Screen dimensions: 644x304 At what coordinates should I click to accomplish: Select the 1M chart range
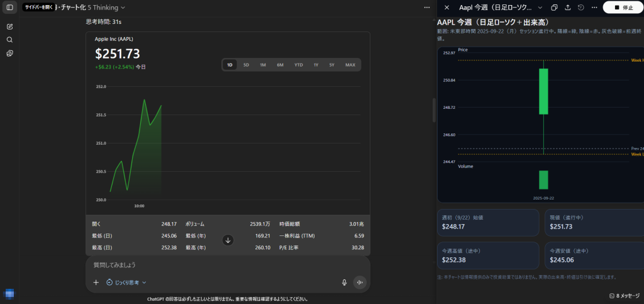pos(263,65)
